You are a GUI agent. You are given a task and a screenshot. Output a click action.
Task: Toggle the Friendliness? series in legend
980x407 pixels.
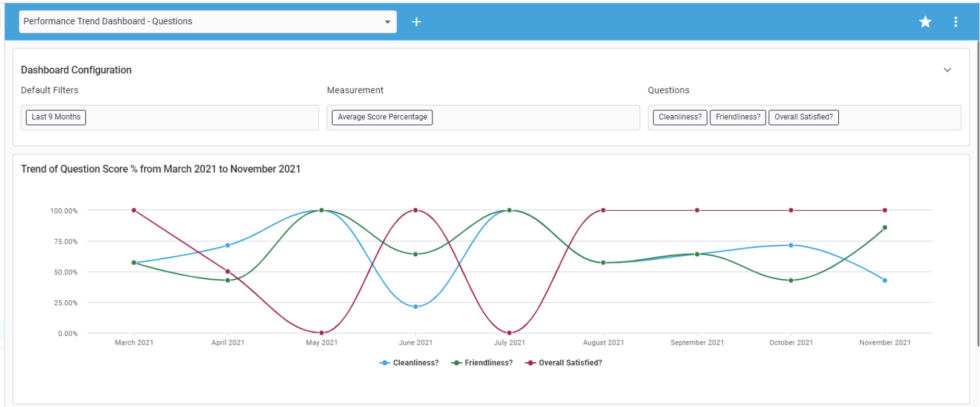(483, 363)
